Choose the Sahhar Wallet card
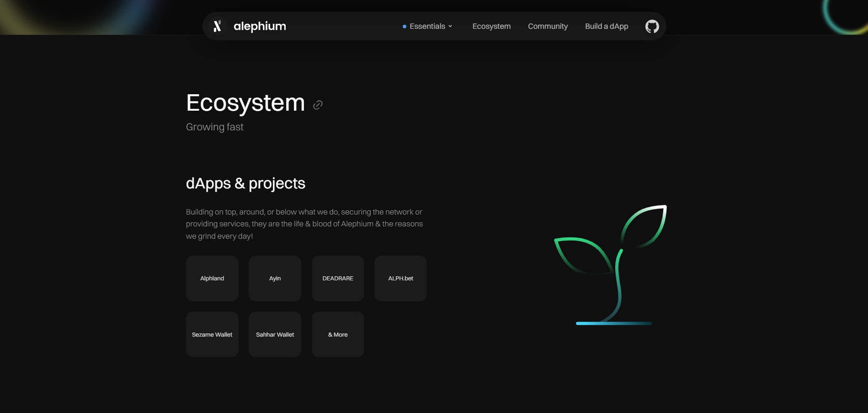 tap(275, 334)
